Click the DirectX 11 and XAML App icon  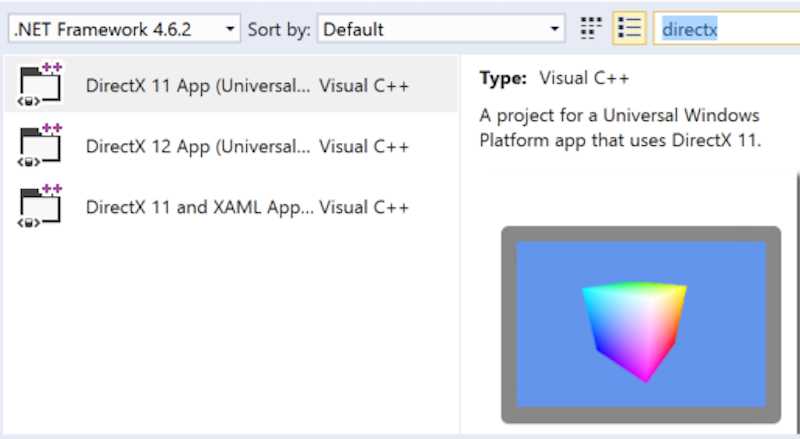pos(40,206)
